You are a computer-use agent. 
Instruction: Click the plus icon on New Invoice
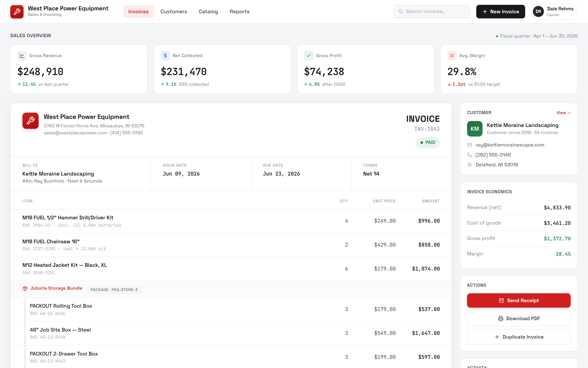(485, 12)
